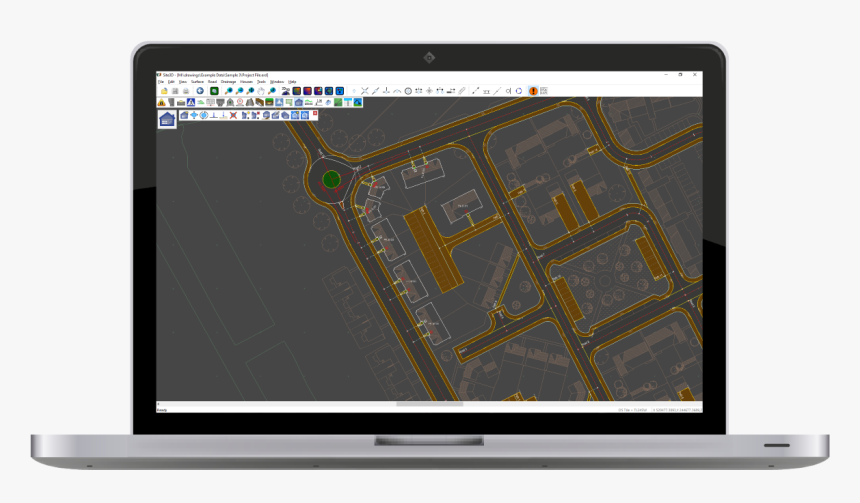Open the File menu
Screen dimensions: 860x503
click(161, 82)
